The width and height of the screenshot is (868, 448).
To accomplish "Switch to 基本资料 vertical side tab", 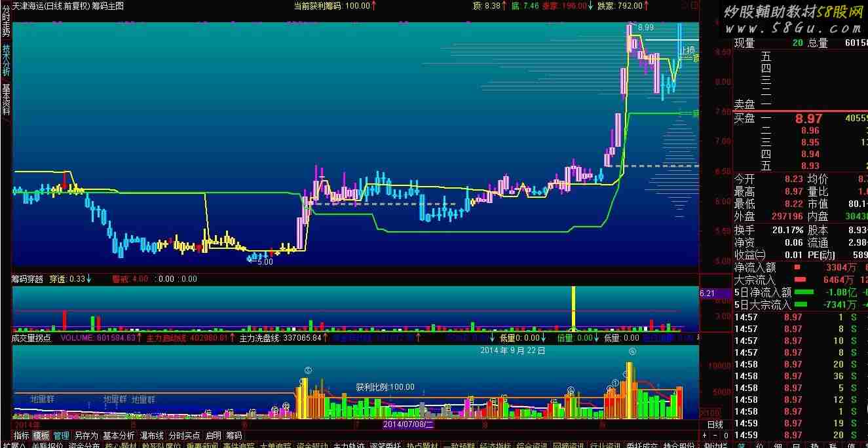I will pos(6,100).
